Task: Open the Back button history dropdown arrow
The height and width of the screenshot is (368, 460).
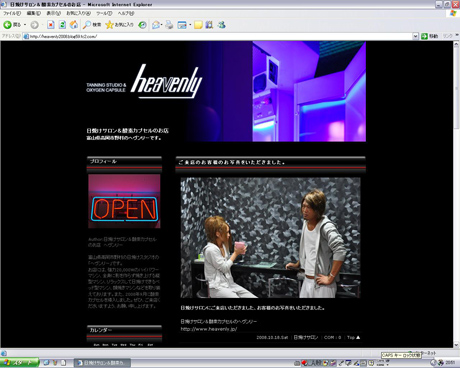Action: point(25,25)
